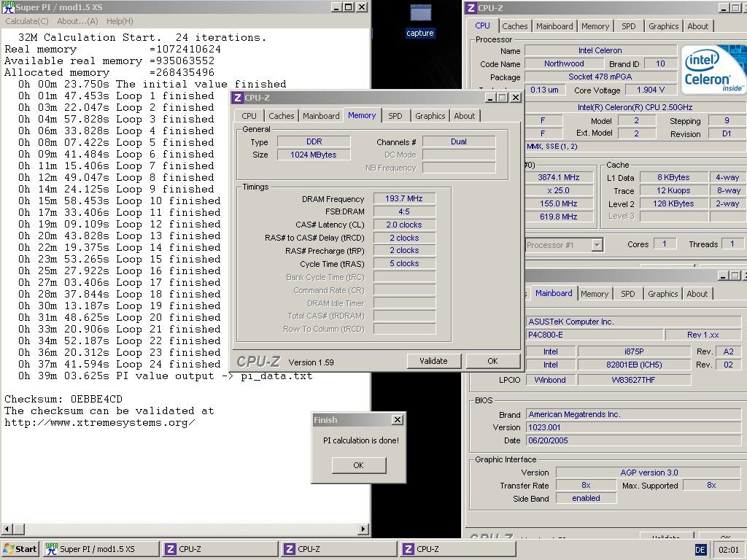Click the chipset value i875P
This screenshot has width=747, height=560.
(x=634, y=351)
